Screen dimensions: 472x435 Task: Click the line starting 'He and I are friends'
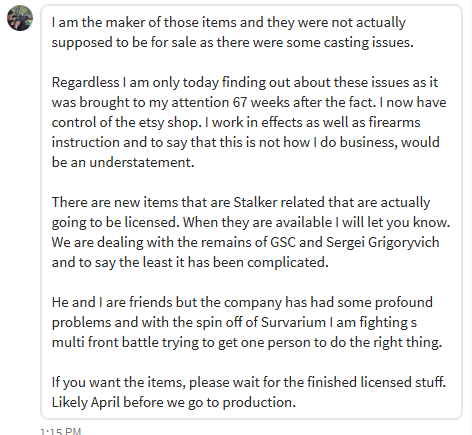point(242,303)
